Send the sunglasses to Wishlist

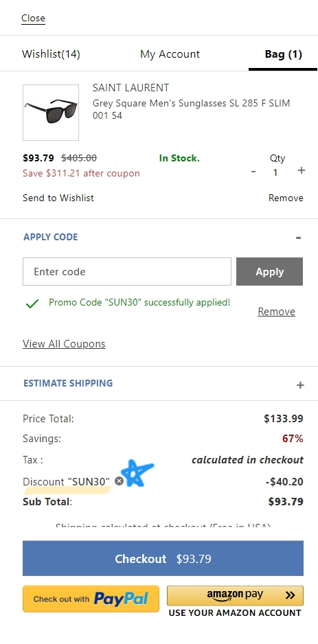coord(58,198)
